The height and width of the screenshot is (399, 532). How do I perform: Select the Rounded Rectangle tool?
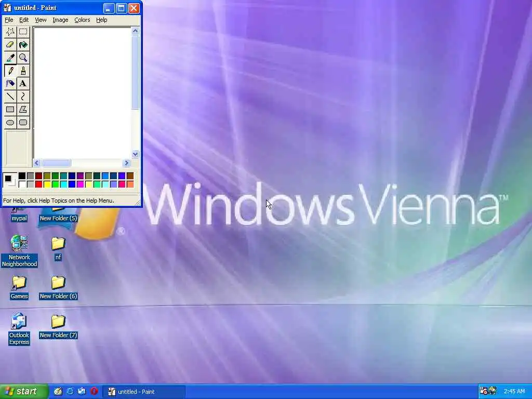23,122
